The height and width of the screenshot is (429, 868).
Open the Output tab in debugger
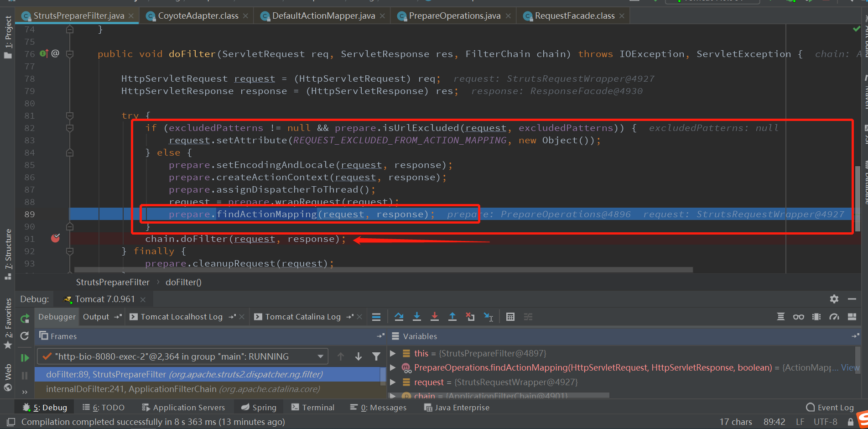96,317
